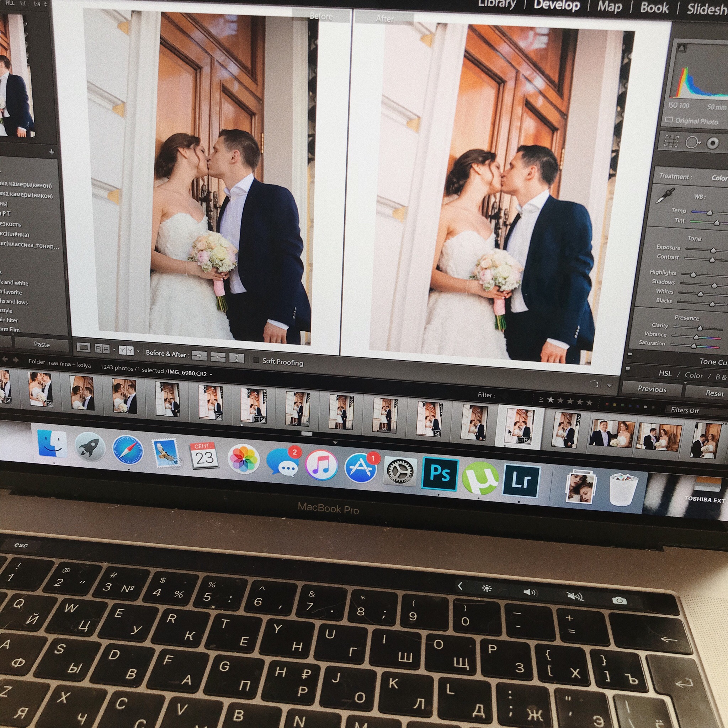
Task: Switch to the Book module
Action: coord(654,8)
